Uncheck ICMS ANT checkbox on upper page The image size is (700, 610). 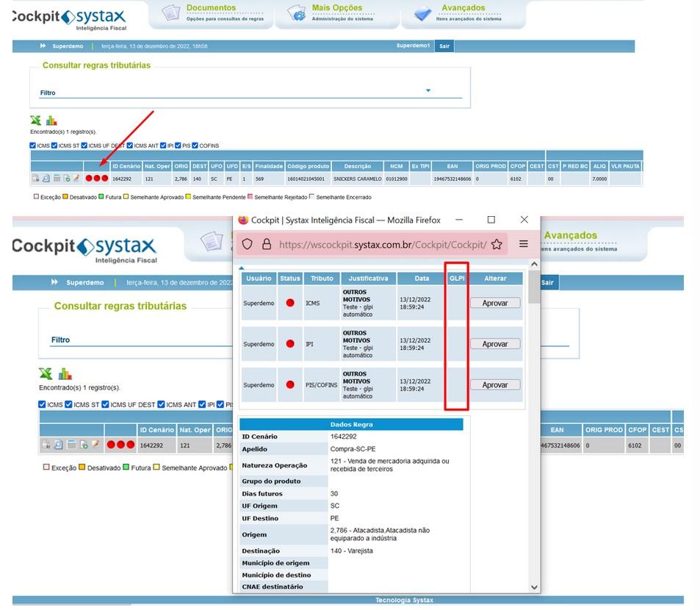(x=129, y=146)
